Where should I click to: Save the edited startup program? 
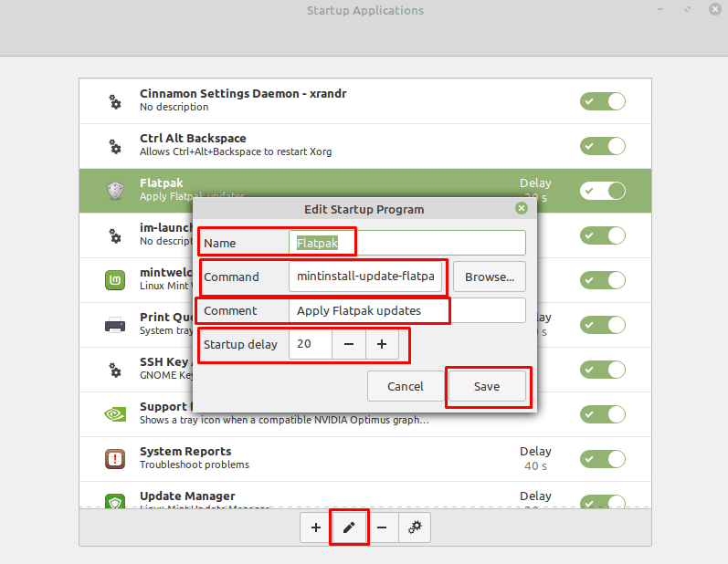point(487,386)
